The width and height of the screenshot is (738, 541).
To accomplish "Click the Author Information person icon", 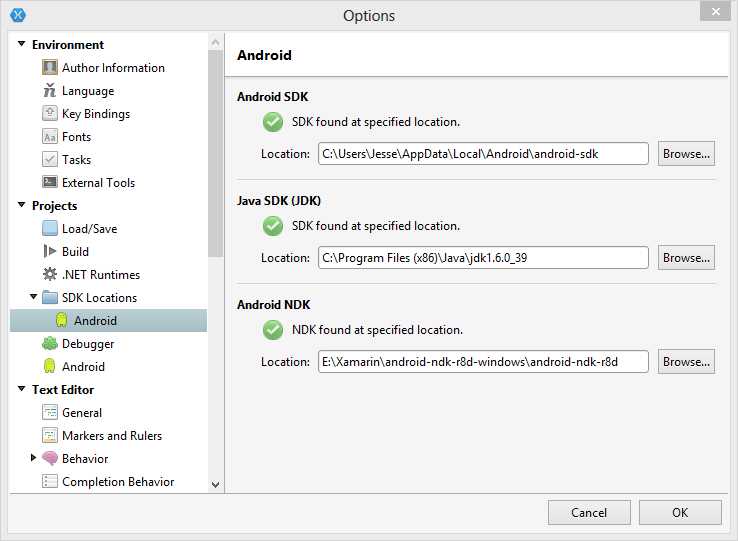I will [50, 68].
